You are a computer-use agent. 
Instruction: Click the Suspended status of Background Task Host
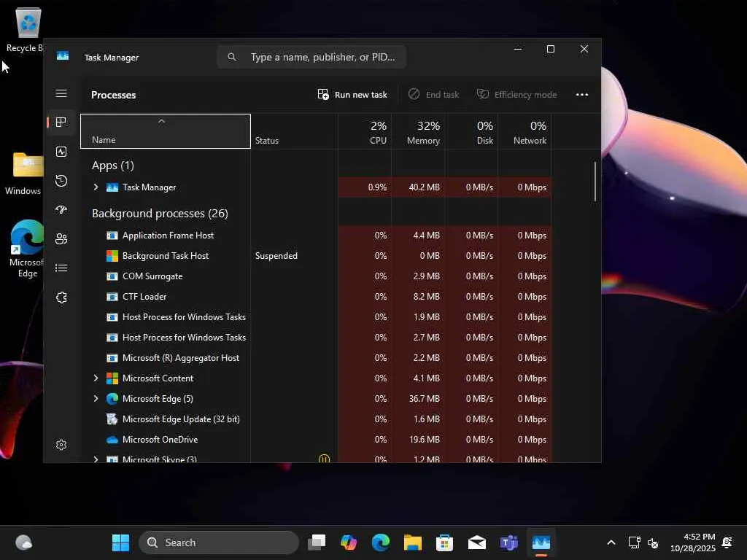(x=276, y=256)
